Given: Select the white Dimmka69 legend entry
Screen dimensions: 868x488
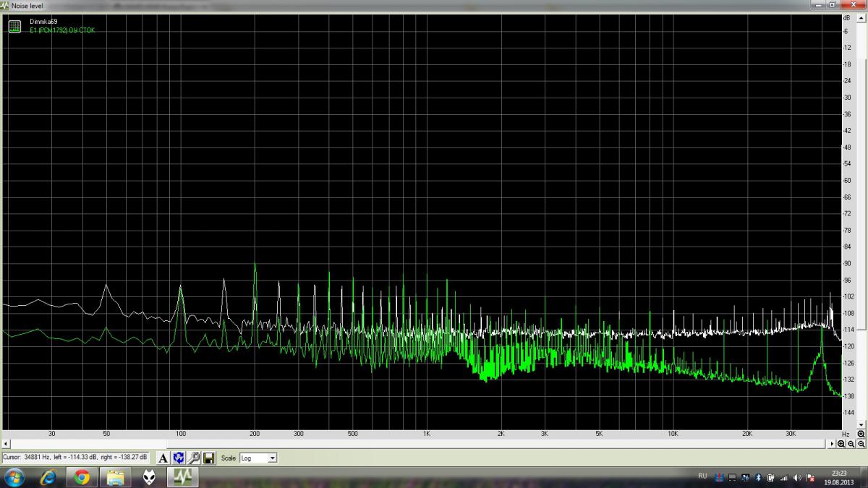Looking at the screenshot, I should point(43,22).
